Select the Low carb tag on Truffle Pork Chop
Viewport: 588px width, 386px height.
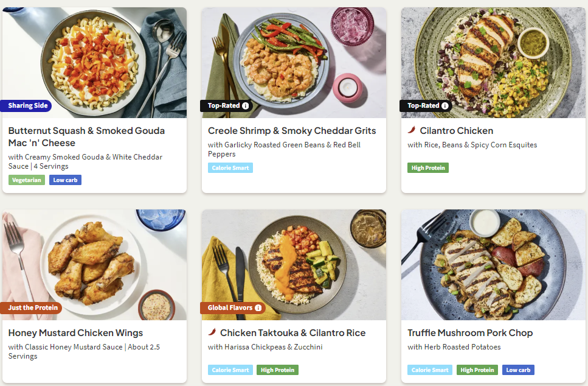tap(518, 370)
